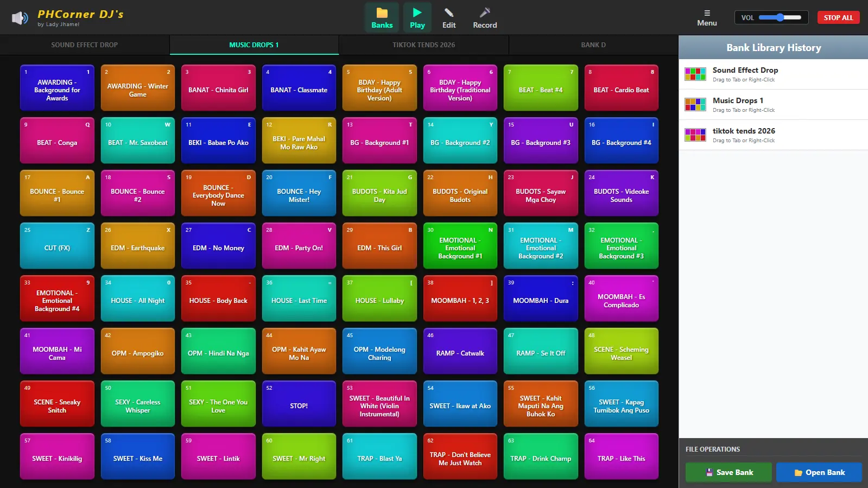Play HOUSE - Body Back pad
The image size is (868, 488).
point(218,298)
